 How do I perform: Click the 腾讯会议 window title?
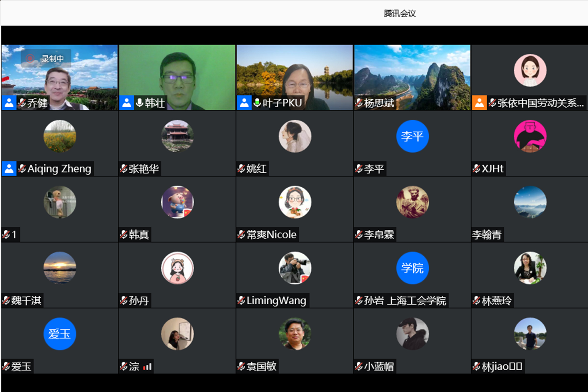(x=399, y=14)
